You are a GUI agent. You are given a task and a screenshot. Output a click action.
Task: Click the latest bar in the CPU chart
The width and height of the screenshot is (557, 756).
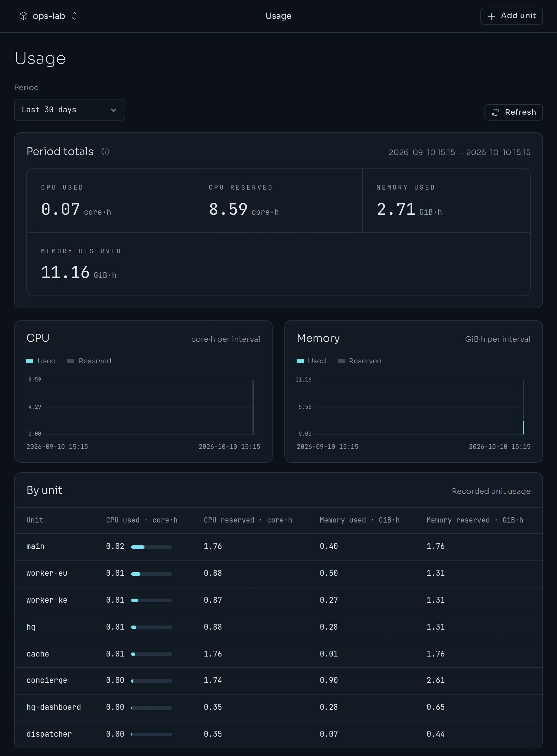click(x=253, y=407)
